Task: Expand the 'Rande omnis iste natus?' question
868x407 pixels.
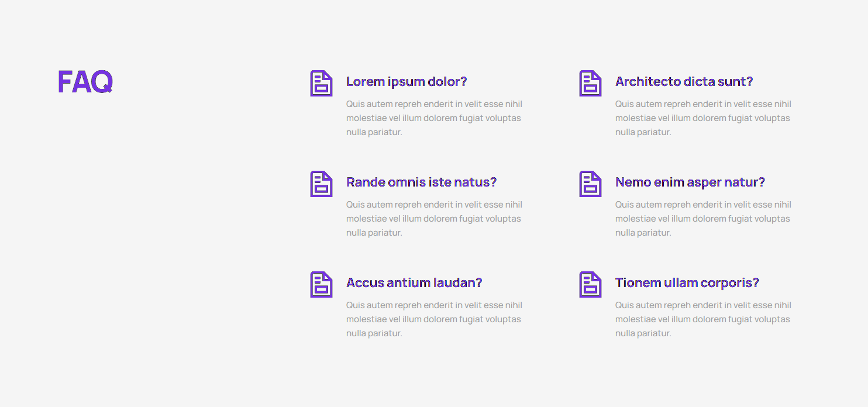Action: pos(421,182)
